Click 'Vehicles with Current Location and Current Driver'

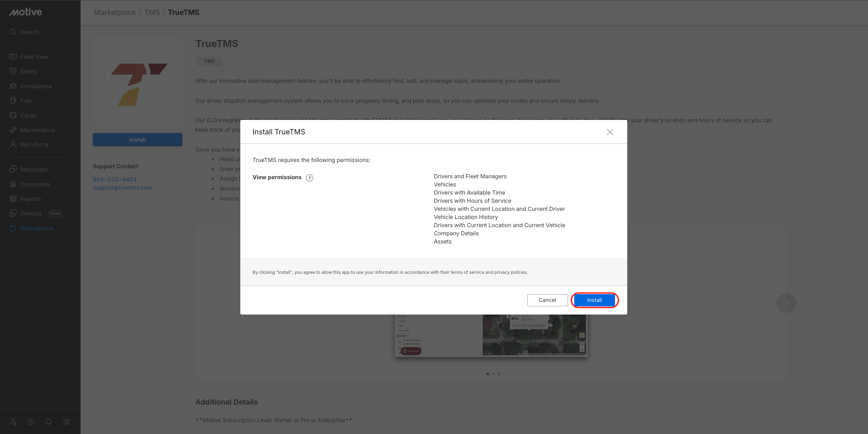(x=500, y=209)
